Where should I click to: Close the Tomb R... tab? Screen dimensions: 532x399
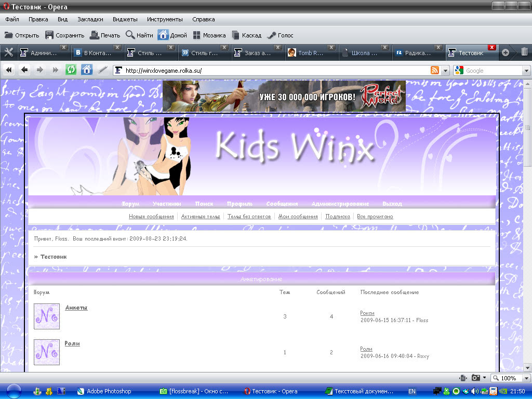331,47
